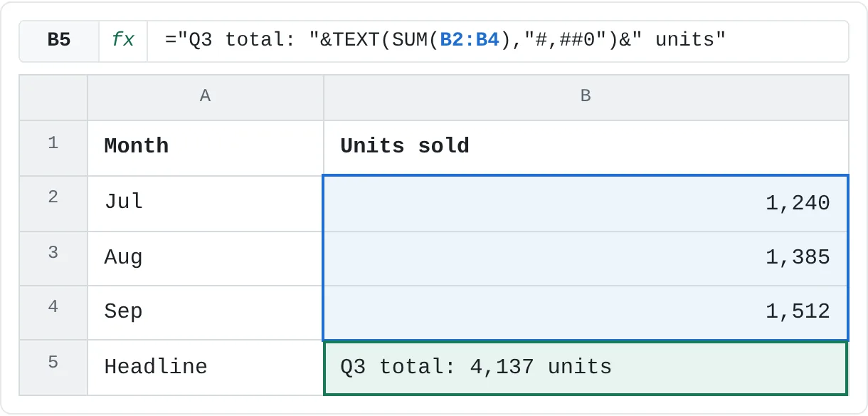Select the entire column A header

(206, 98)
